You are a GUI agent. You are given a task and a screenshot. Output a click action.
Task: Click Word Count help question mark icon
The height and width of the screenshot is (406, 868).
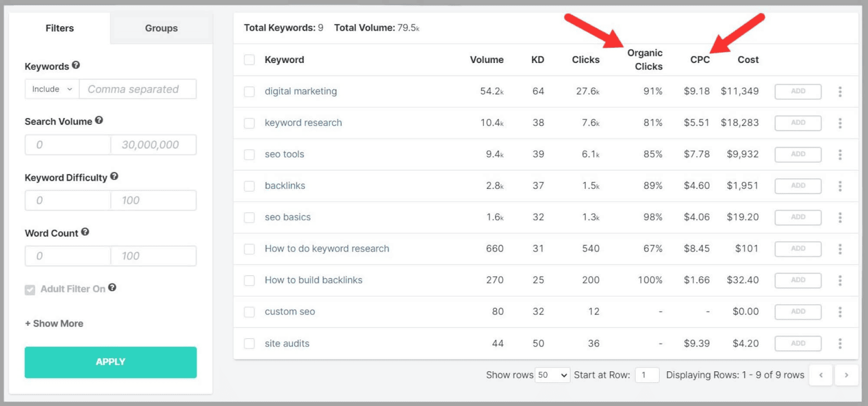coord(85,232)
